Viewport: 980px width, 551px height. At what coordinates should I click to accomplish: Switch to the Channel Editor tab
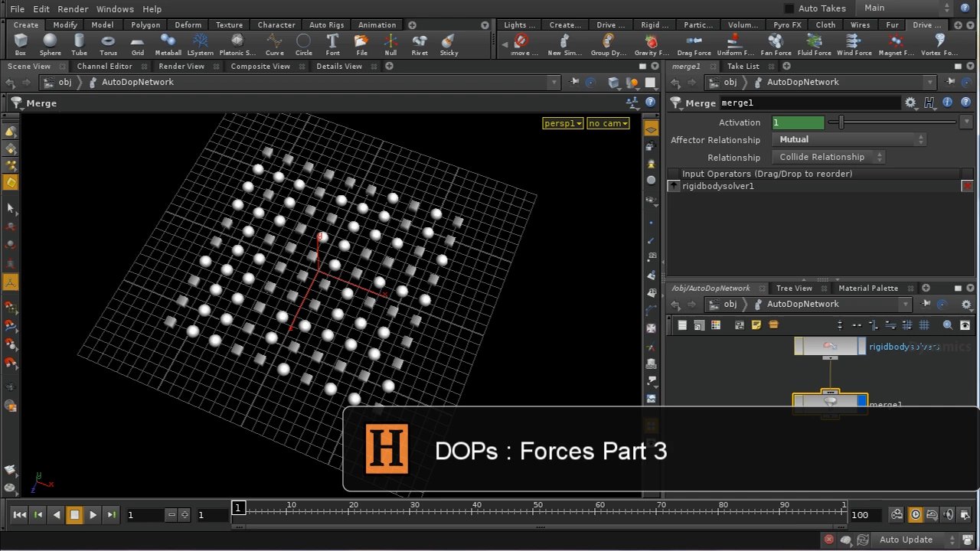[x=104, y=66]
